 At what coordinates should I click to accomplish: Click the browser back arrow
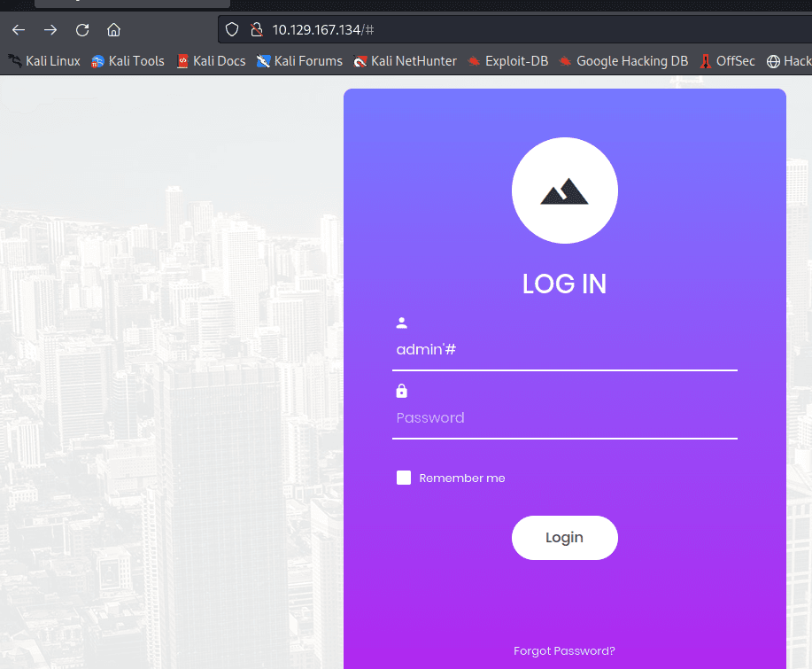click(x=19, y=30)
